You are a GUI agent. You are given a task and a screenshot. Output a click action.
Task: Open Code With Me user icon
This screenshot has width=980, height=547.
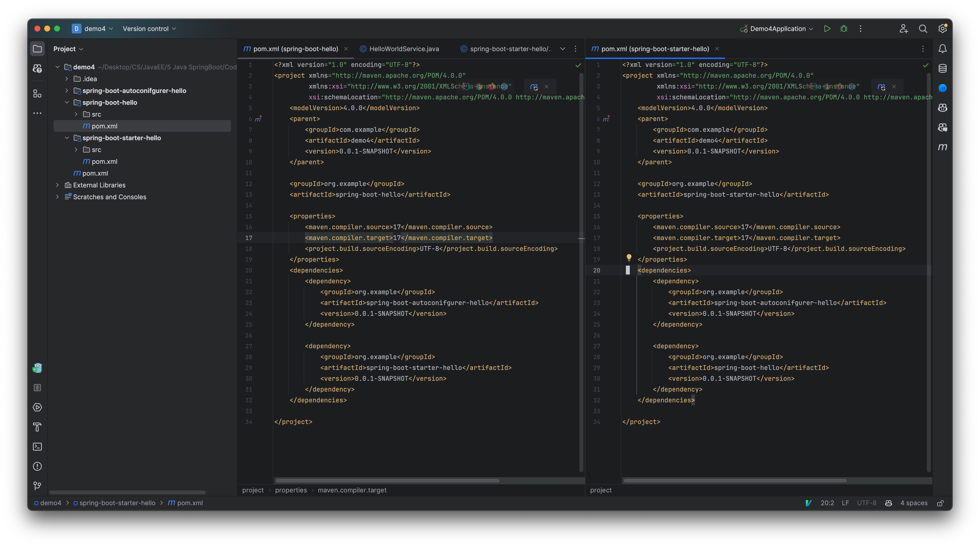[x=904, y=29]
